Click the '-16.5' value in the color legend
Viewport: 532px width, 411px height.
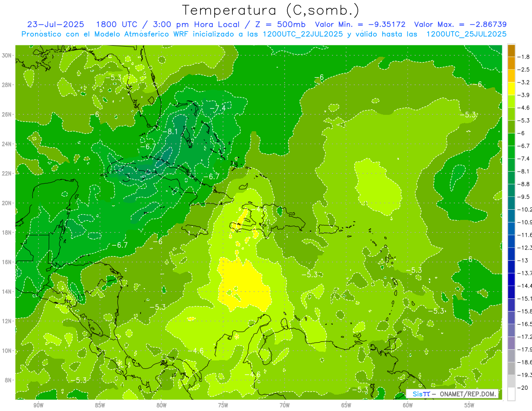tap(525, 324)
